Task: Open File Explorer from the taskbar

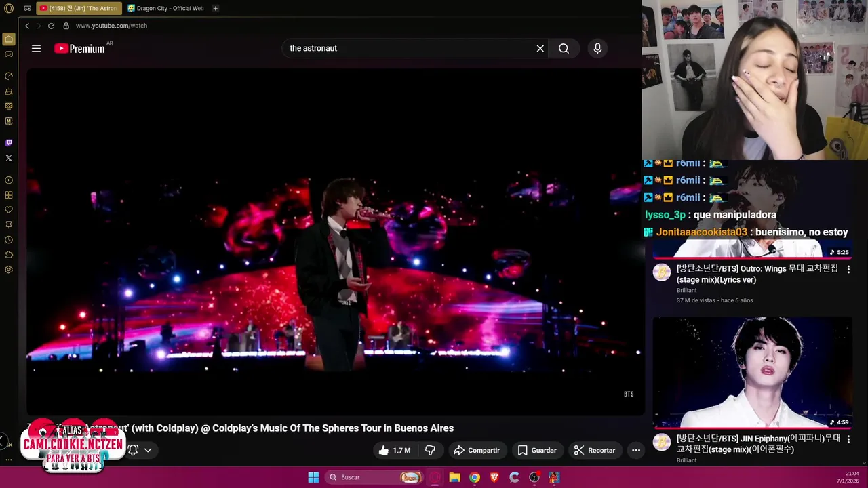Action: click(454, 477)
